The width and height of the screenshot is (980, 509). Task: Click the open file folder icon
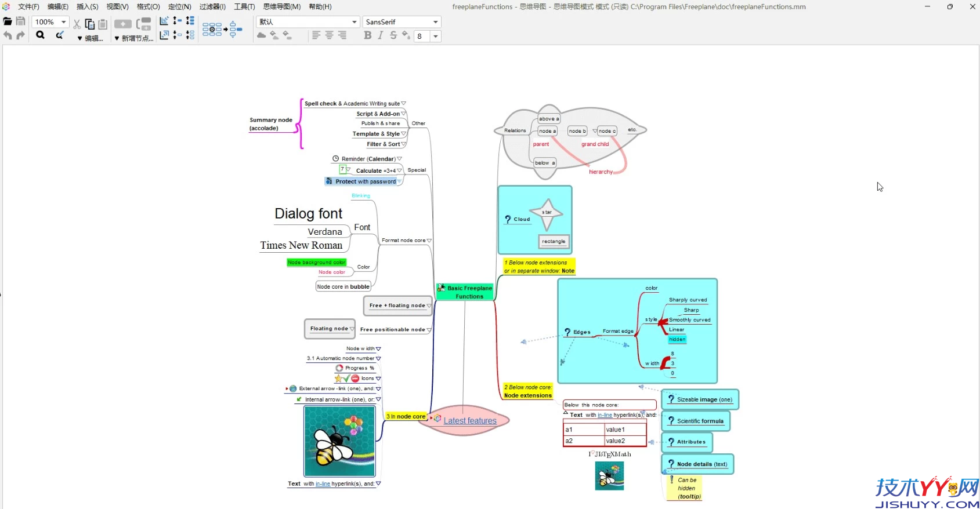click(x=8, y=22)
